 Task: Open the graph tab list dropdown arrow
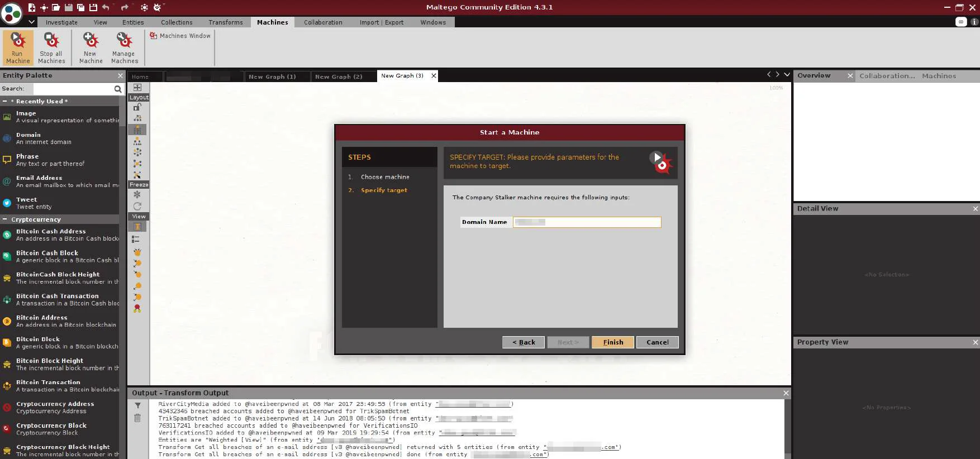click(x=787, y=74)
